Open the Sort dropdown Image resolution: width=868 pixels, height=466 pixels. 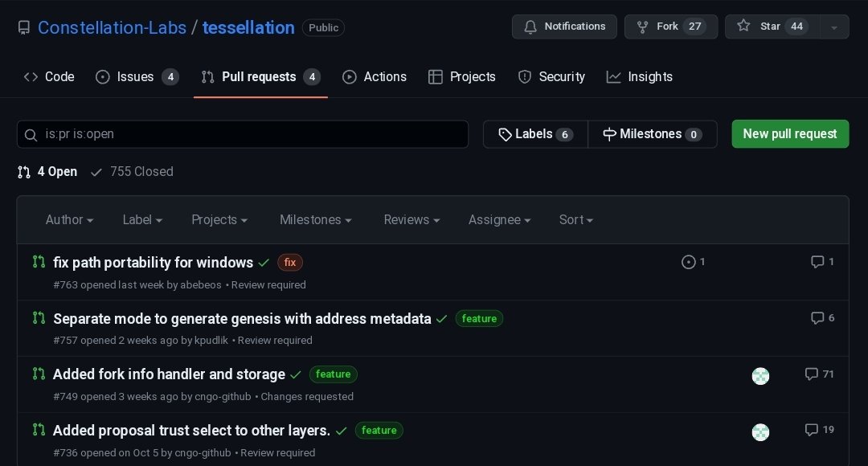[575, 219]
